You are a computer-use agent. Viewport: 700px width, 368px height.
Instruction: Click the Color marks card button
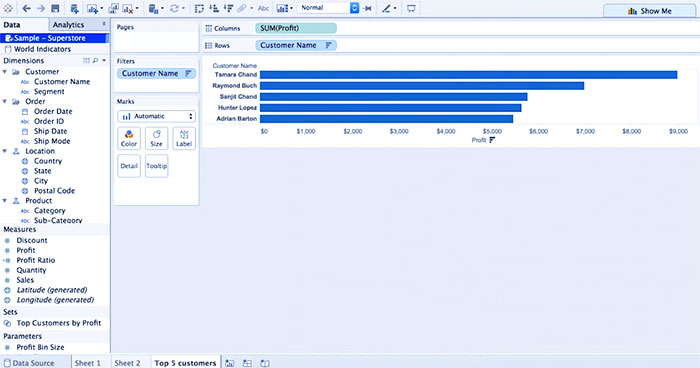[x=129, y=138]
